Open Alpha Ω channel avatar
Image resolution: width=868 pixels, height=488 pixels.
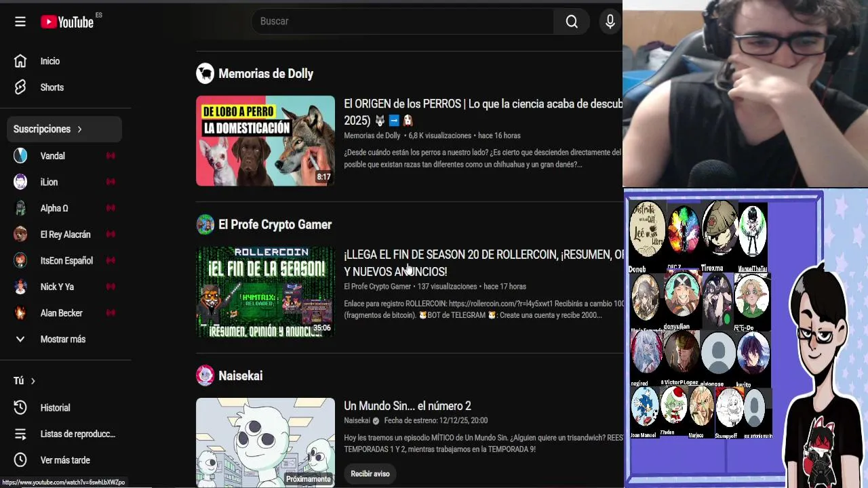click(20, 208)
